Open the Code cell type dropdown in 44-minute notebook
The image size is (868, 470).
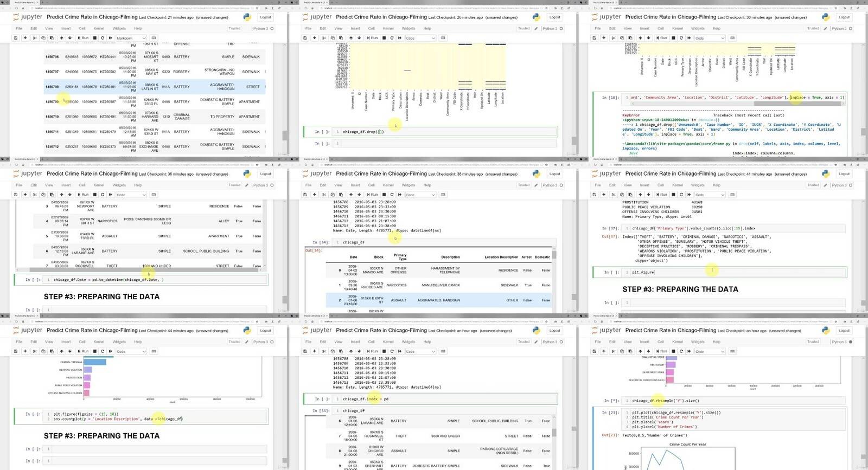tap(131, 351)
